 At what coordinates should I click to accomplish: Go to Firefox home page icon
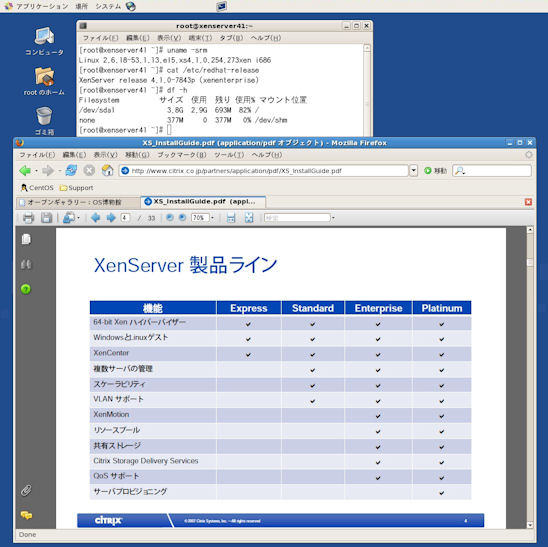[108, 170]
